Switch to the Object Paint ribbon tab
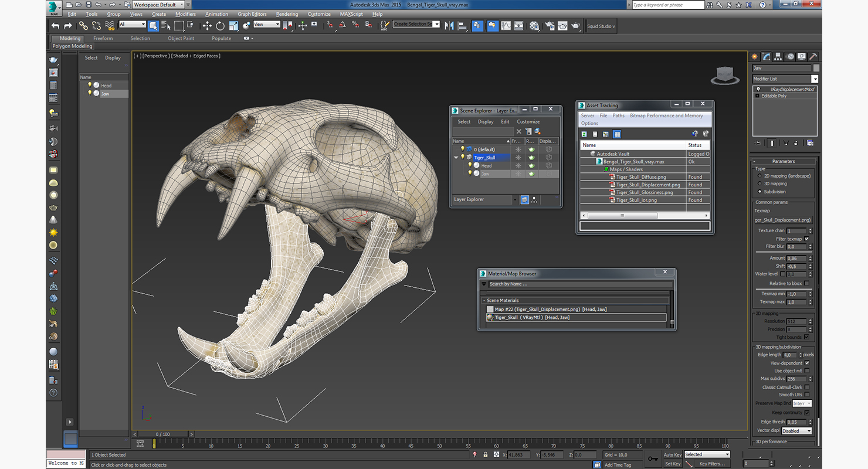The image size is (868, 469). tap(181, 38)
